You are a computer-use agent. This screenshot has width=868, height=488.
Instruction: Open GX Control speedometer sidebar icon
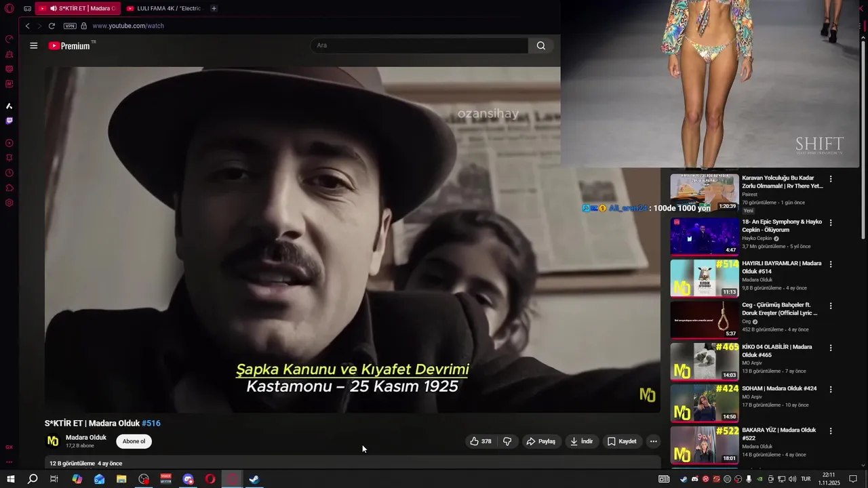point(9,39)
